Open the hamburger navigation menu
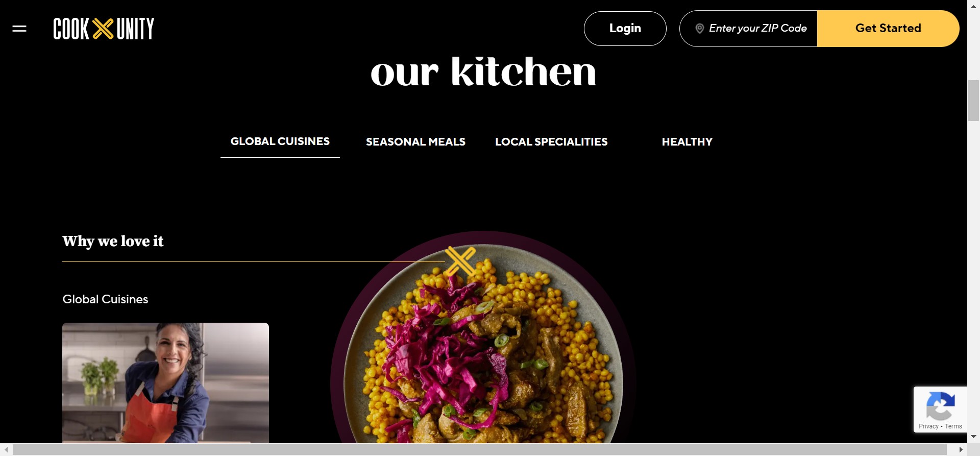This screenshot has width=980, height=456. pyautogui.click(x=19, y=29)
